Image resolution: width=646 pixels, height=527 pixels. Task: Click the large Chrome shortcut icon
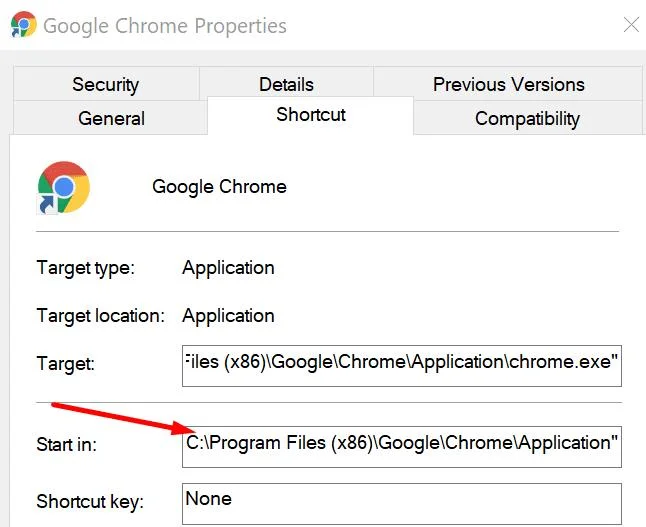click(x=63, y=187)
